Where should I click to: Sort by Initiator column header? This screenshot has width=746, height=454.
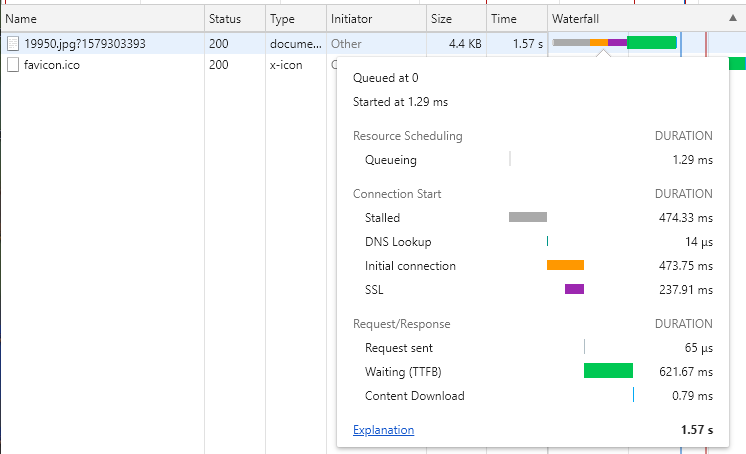coord(376,19)
